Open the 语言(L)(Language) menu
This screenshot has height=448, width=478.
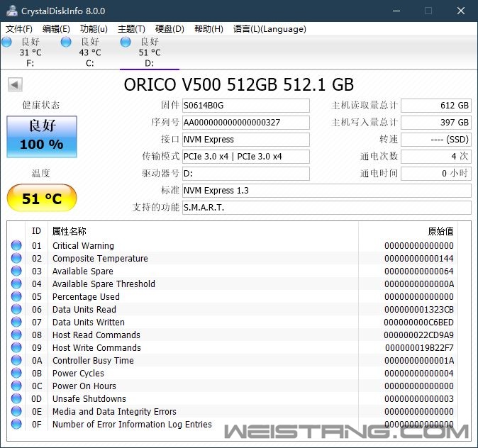coord(269,29)
